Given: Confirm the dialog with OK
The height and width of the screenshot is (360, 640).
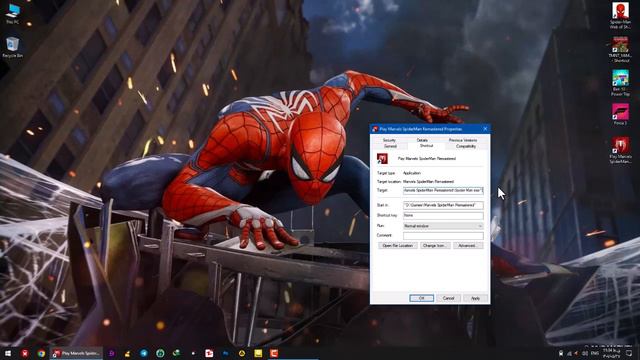Looking at the screenshot, I should coord(422,298).
